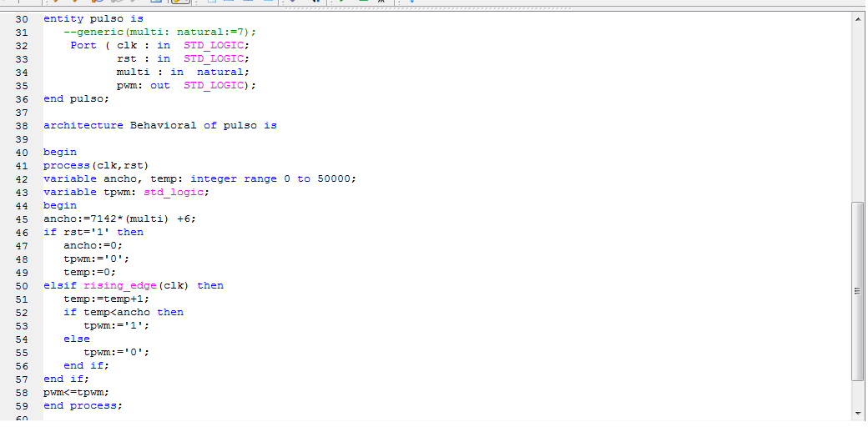Image resolution: width=868 pixels, height=447 pixels.
Task: Click the line "ancho:=0;"
Action: click(93, 245)
